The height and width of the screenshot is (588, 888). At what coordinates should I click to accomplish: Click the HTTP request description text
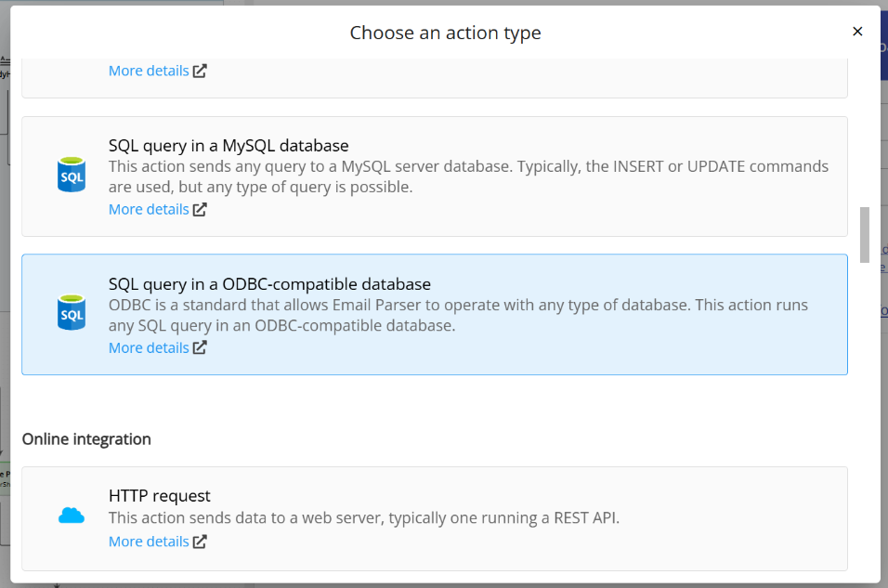[364, 517]
